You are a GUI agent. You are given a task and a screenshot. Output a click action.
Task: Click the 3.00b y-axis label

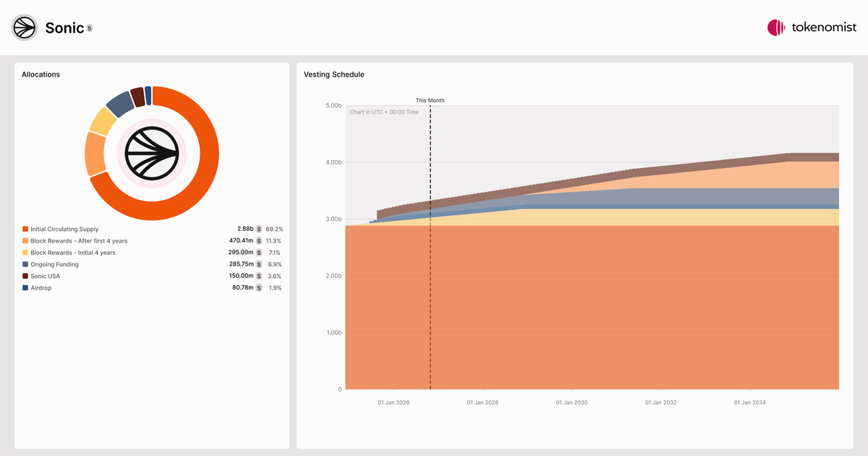coord(333,219)
